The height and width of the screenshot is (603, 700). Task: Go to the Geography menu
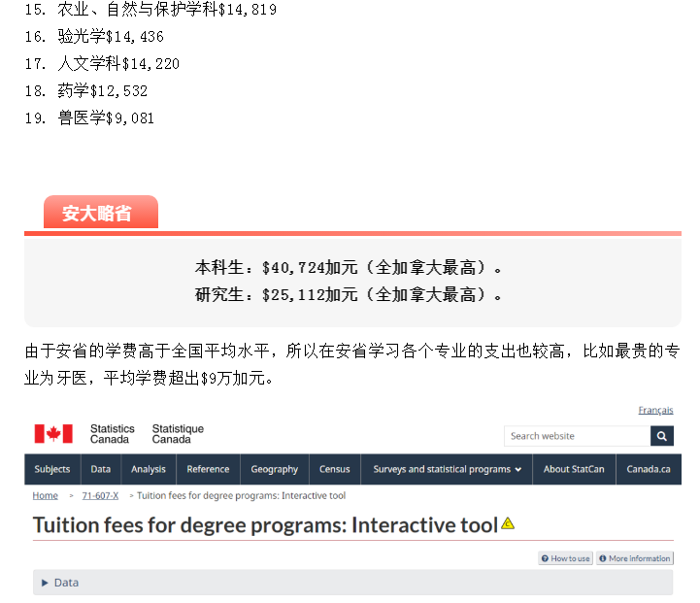tap(275, 469)
